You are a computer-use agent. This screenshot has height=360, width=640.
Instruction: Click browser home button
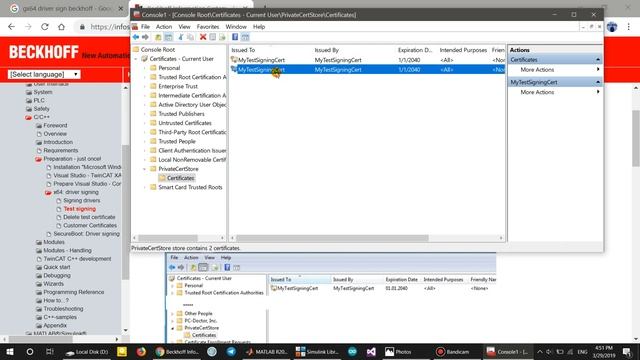(x=61, y=27)
